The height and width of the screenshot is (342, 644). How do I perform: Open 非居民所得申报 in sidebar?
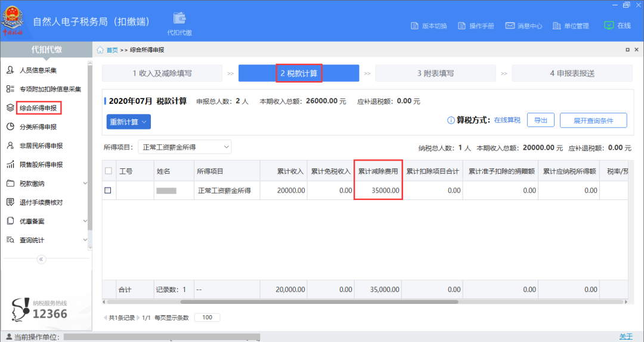(x=41, y=146)
